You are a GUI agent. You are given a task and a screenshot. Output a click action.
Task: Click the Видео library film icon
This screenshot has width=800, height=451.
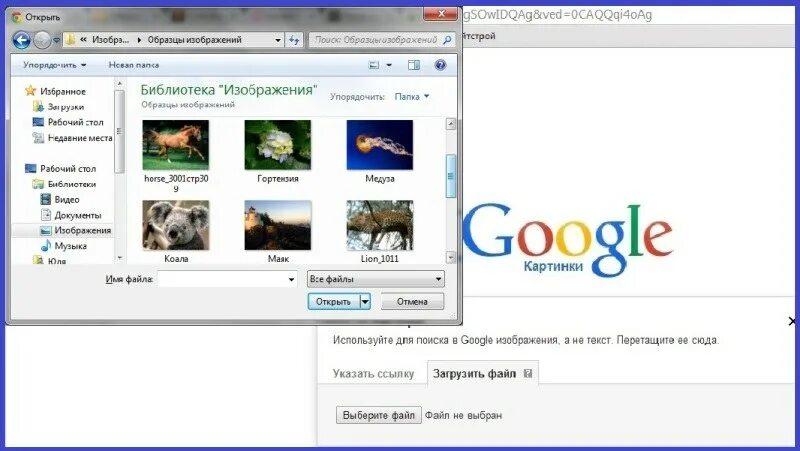(x=46, y=199)
